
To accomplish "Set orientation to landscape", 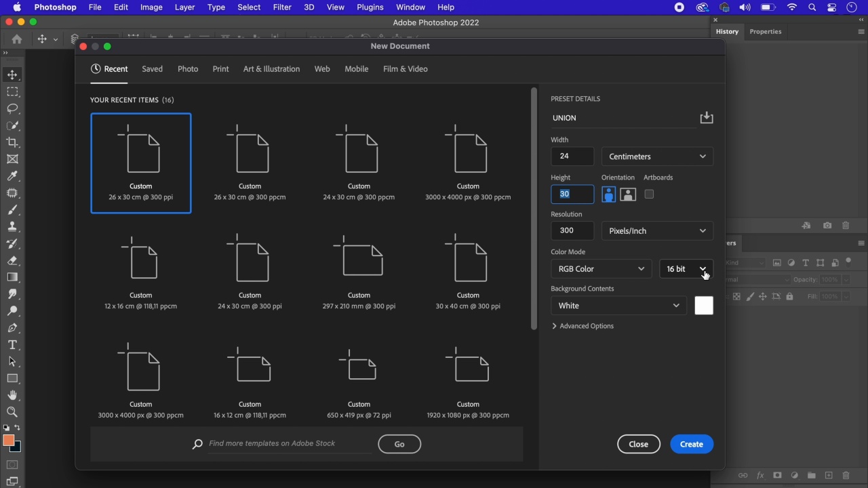I will pyautogui.click(x=628, y=195).
